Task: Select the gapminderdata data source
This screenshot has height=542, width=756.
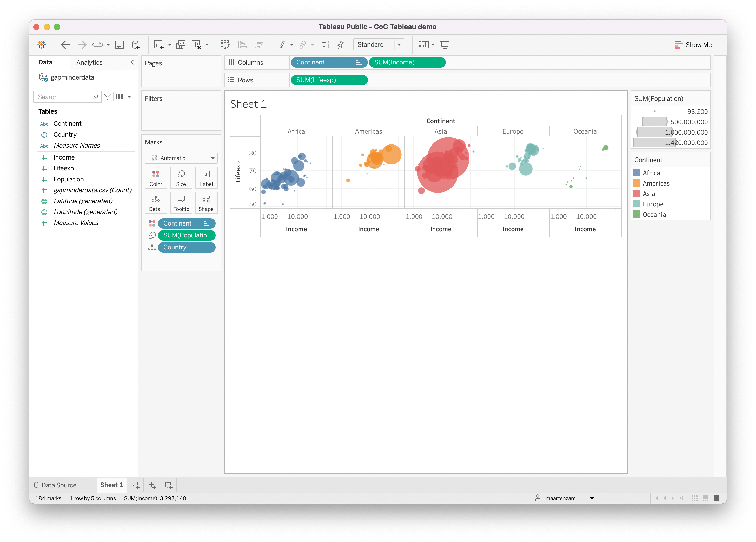Action: coord(72,77)
